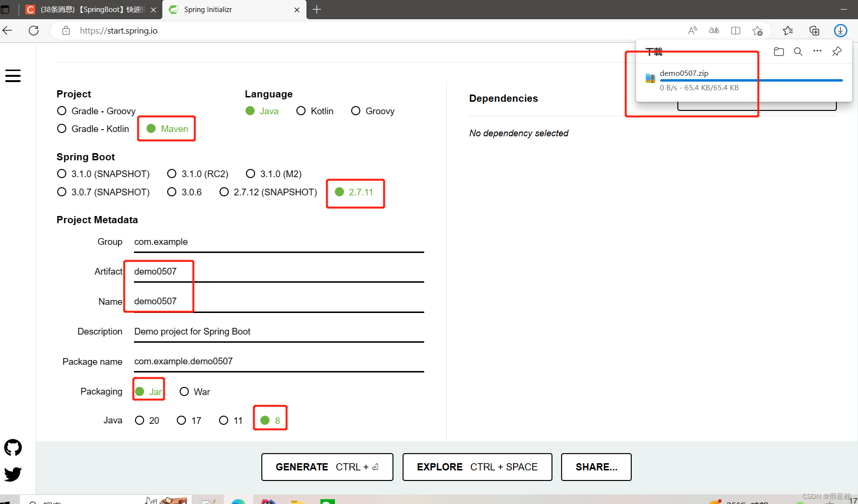Choose Groovy language option
The image size is (858, 504).
click(373, 111)
